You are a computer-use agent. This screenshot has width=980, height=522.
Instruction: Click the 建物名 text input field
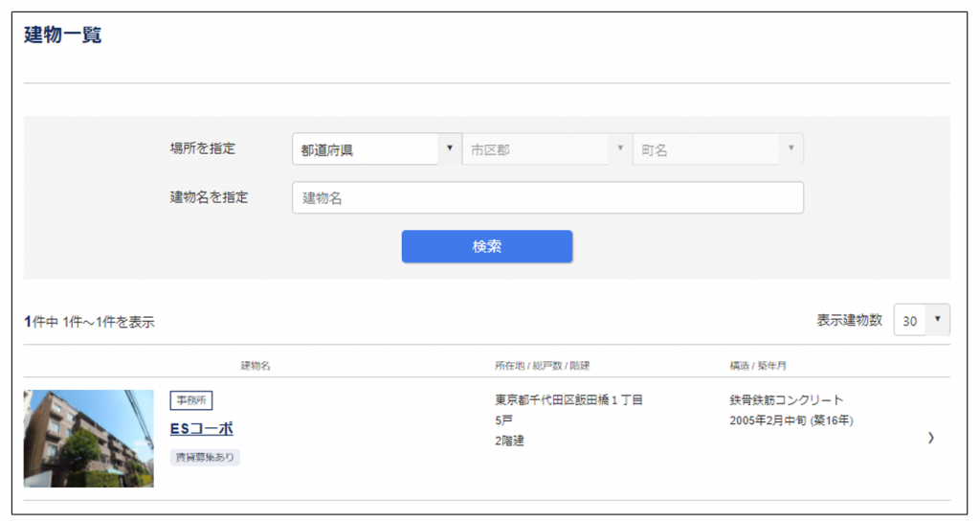click(547, 198)
